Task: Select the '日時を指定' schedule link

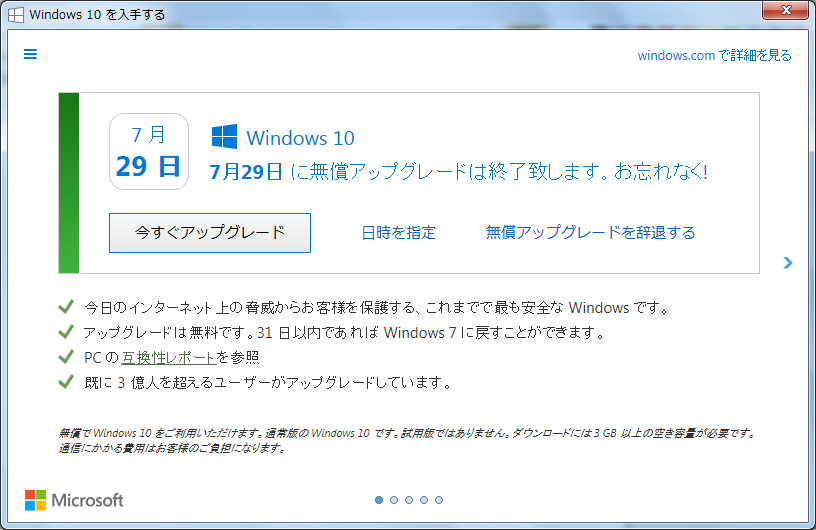Action: 398,233
